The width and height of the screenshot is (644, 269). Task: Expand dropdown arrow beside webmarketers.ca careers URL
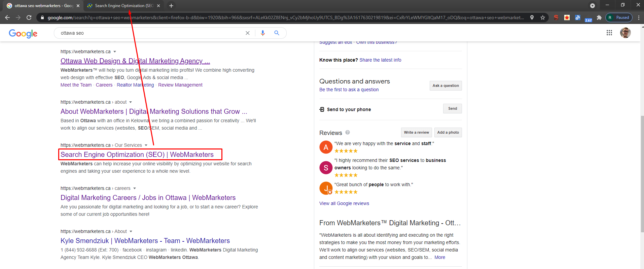point(135,188)
